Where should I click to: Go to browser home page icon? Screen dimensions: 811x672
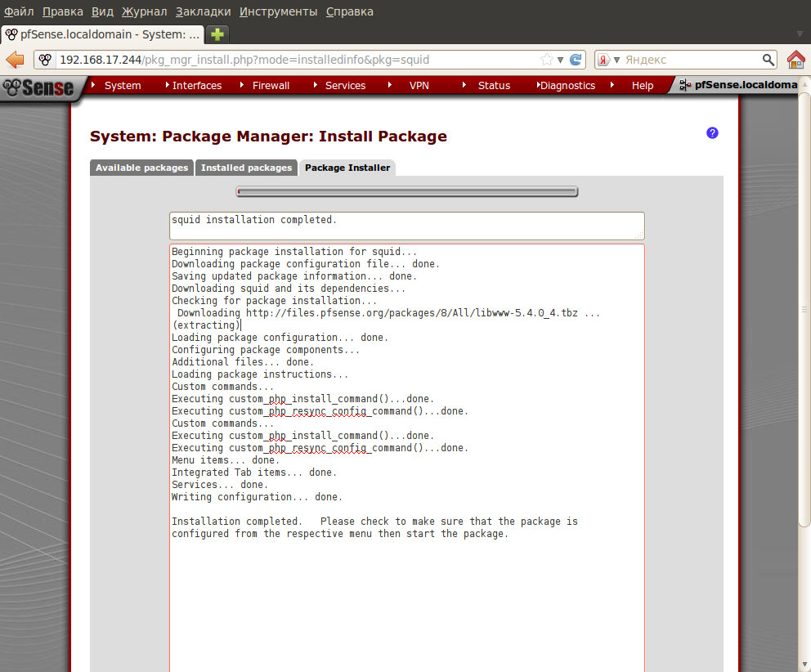pyautogui.click(x=796, y=60)
